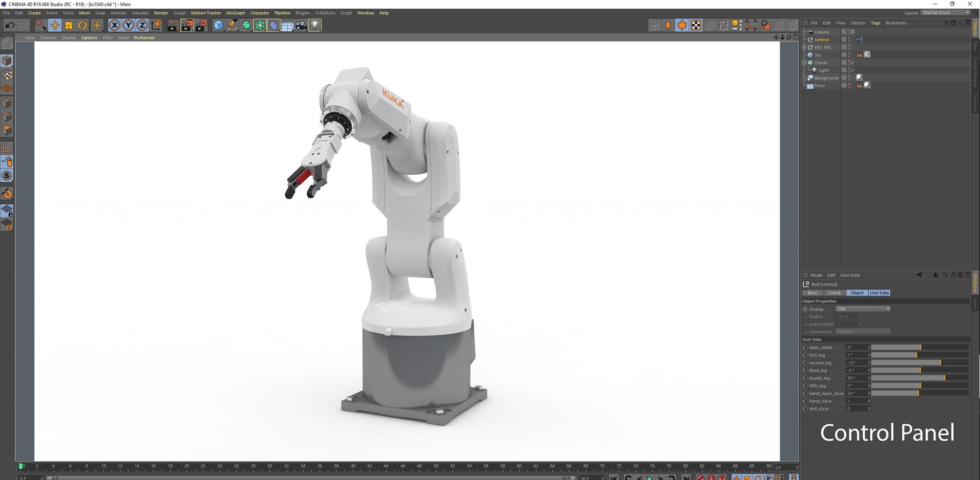Click Render View clapperboard icon
The image size is (980, 480).
click(x=173, y=25)
